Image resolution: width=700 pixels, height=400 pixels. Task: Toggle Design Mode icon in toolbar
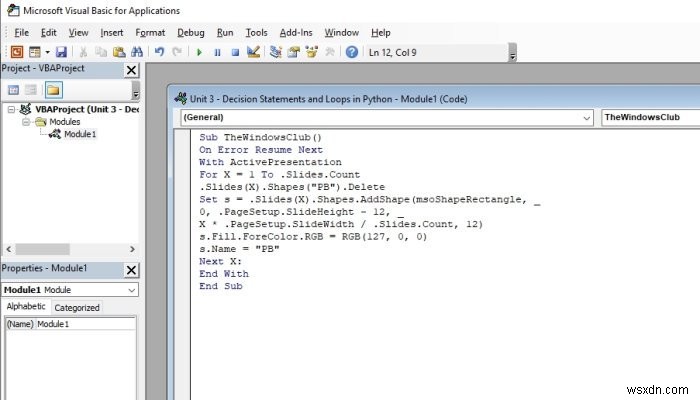tap(254, 52)
